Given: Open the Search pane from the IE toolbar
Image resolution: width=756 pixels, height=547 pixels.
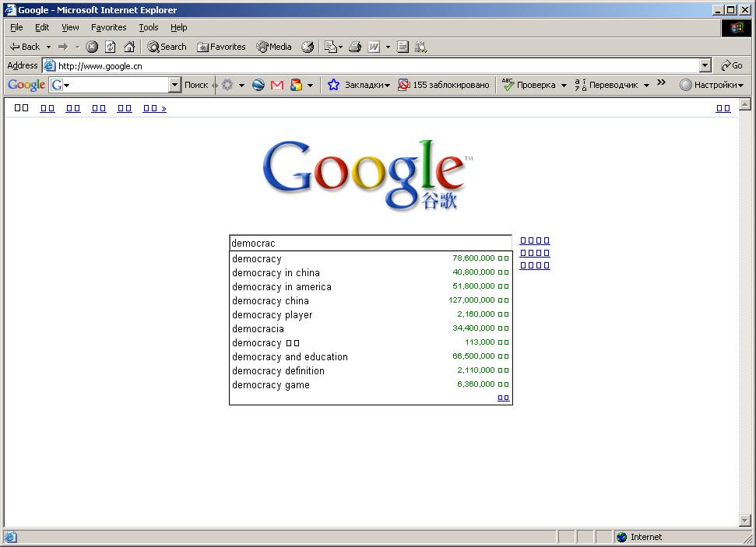Looking at the screenshot, I should [x=167, y=47].
